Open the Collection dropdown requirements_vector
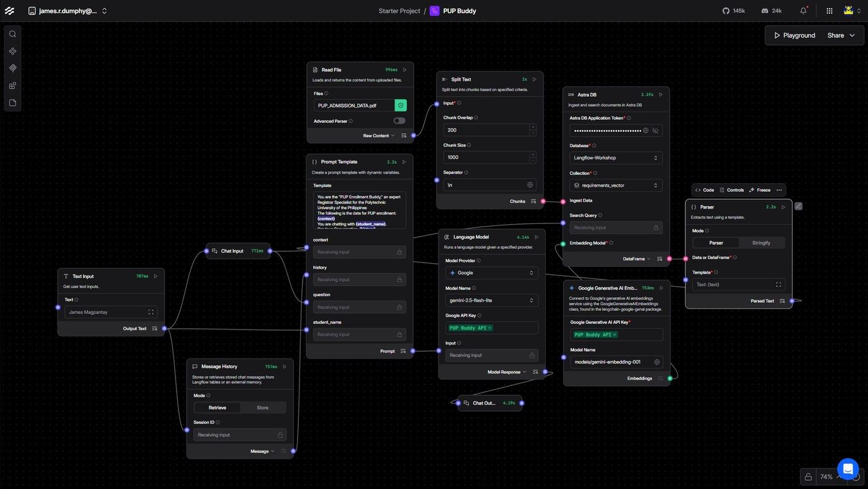The width and height of the screenshot is (868, 489). 616,185
